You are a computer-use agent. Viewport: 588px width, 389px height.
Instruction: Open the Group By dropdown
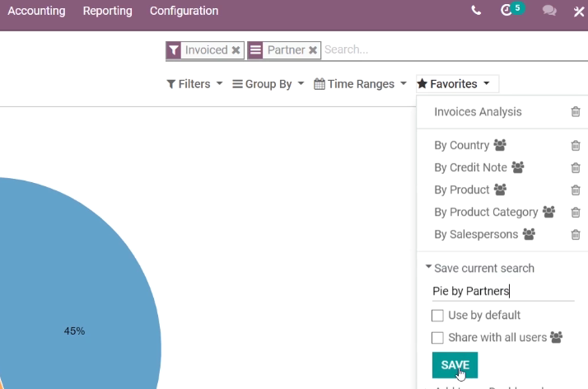click(x=268, y=84)
